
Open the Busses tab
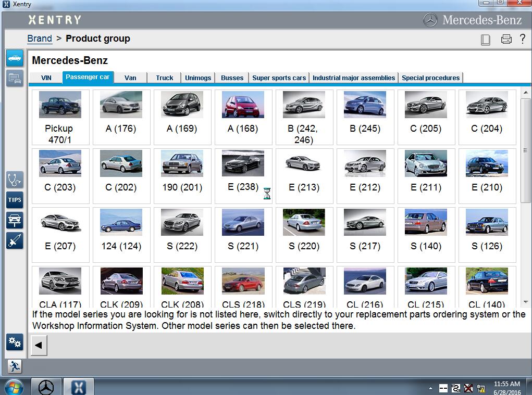tap(232, 78)
